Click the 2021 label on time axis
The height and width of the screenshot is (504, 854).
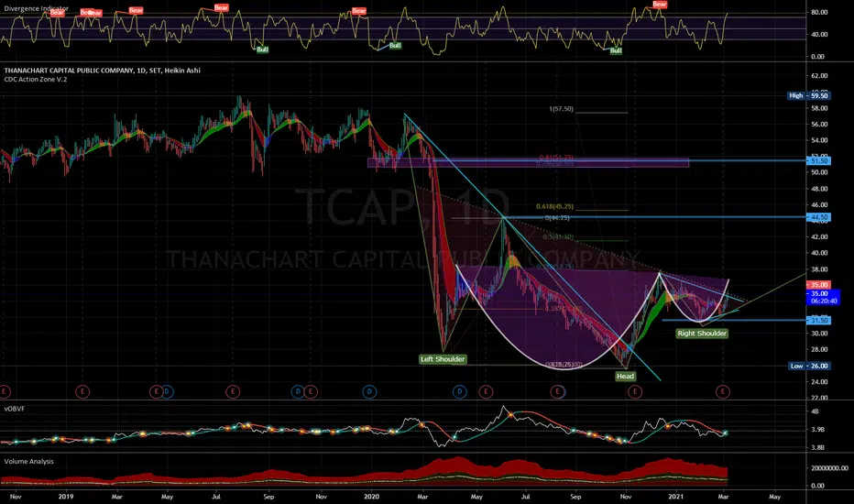pos(676,497)
